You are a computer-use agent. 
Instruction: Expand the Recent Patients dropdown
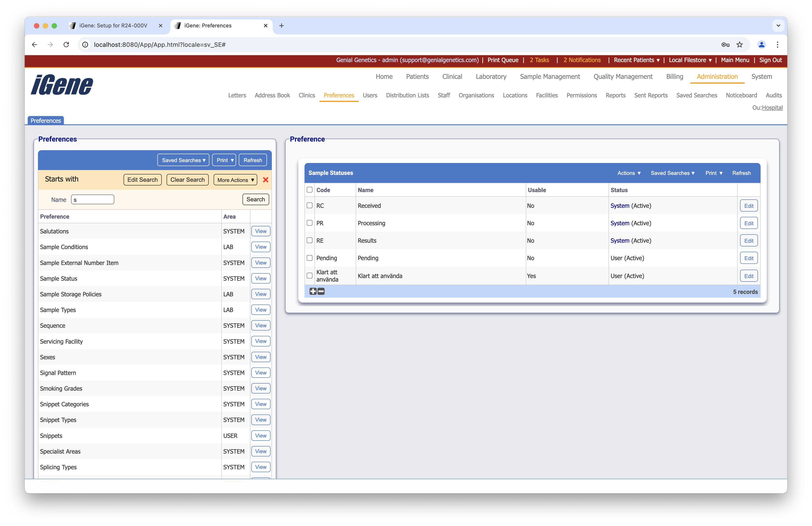636,60
